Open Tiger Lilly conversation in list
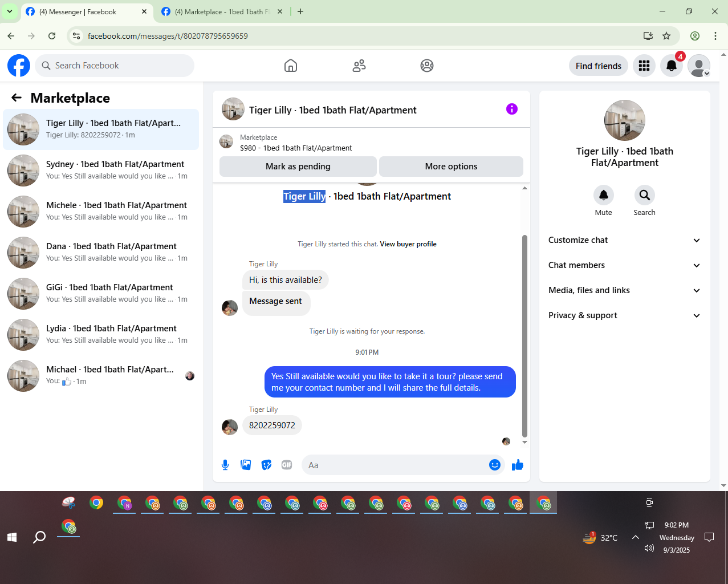728x584 pixels. tap(101, 129)
